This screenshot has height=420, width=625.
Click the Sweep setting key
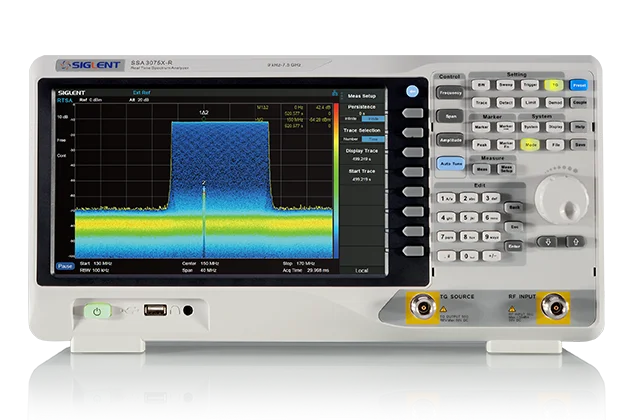(x=505, y=85)
